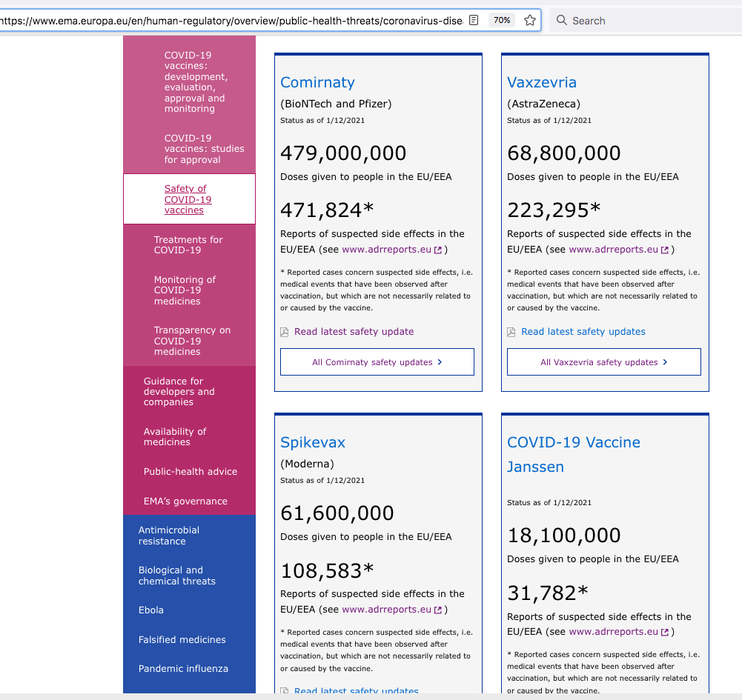The height and width of the screenshot is (700, 742).
Task: Open Pandemic influenza menu item
Action: 183,668
